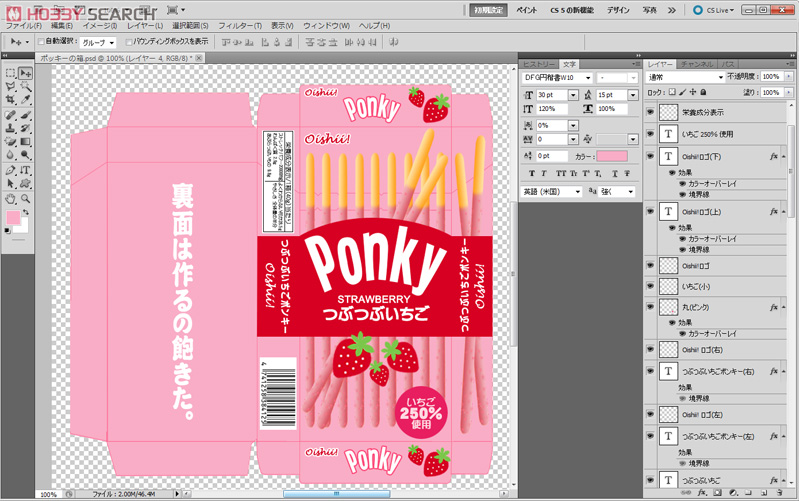Select the Zoom tool in toolbox

tap(25, 199)
